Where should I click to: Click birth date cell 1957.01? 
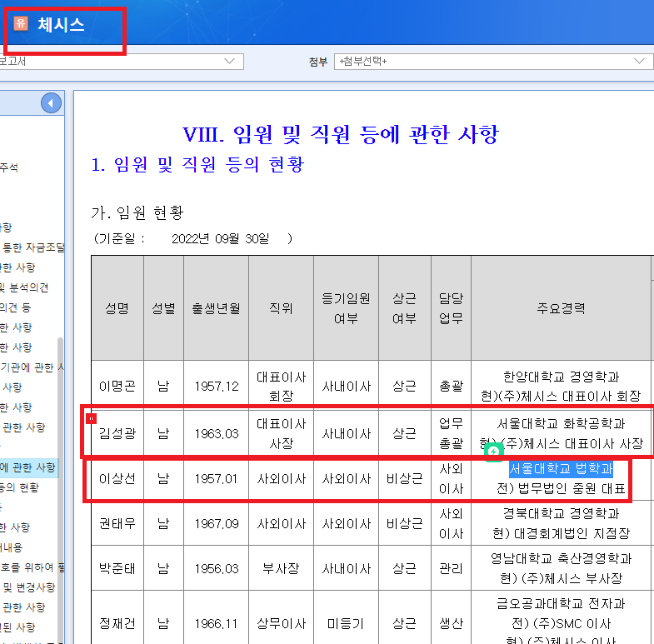tap(217, 478)
